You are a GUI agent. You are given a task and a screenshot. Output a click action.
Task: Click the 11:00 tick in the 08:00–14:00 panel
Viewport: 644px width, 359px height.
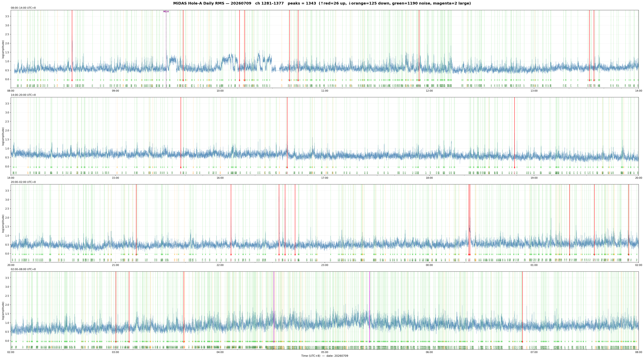[325, 91]
